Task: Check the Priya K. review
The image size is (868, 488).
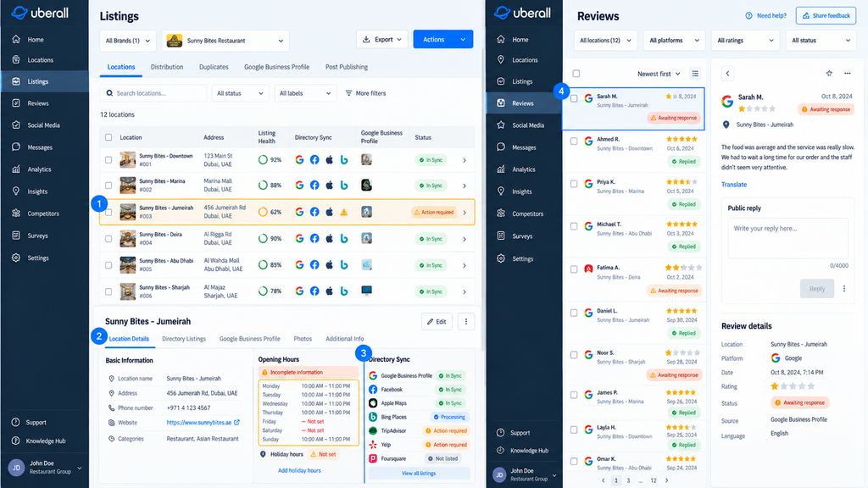Action: 574,184
